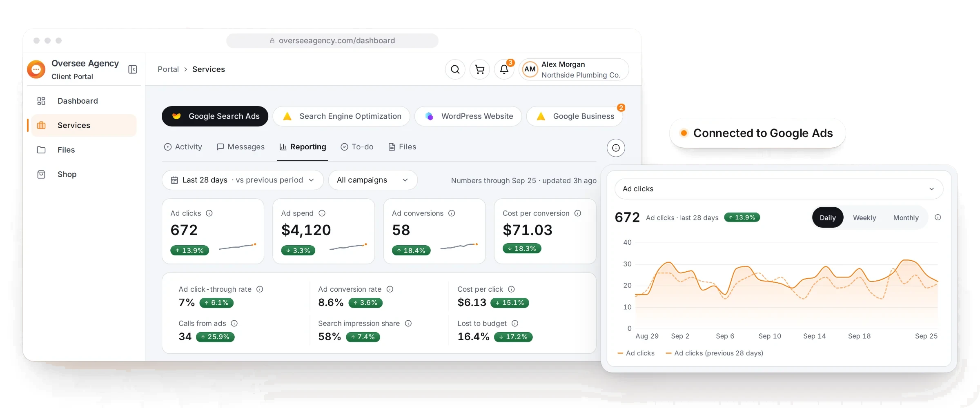980x408 pixels.
Task: Click info icon next to Ad conversions
Action: [452, 213]
